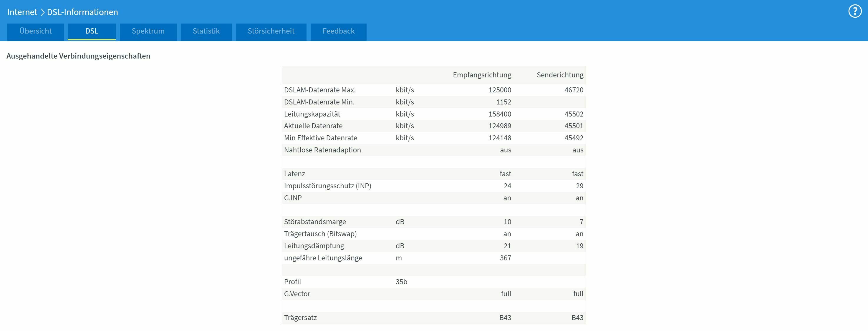Click the value 45502

[x=574, y=114]
